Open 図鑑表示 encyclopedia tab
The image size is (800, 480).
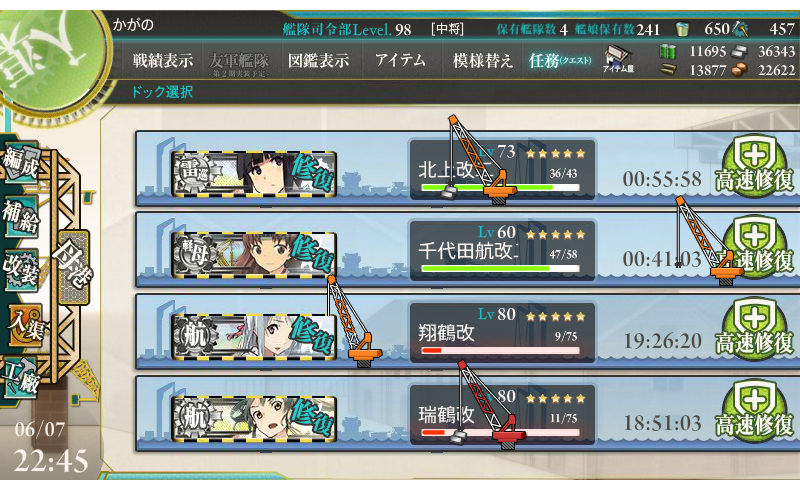point(318,61)
